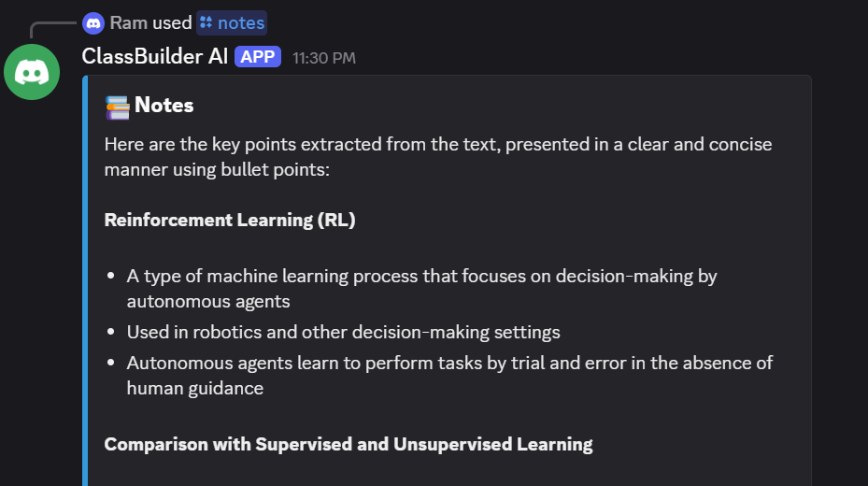Click the first bullet about autonomous agents
Viewport: 868px width, 486px height.
click(x=421, y=289)
